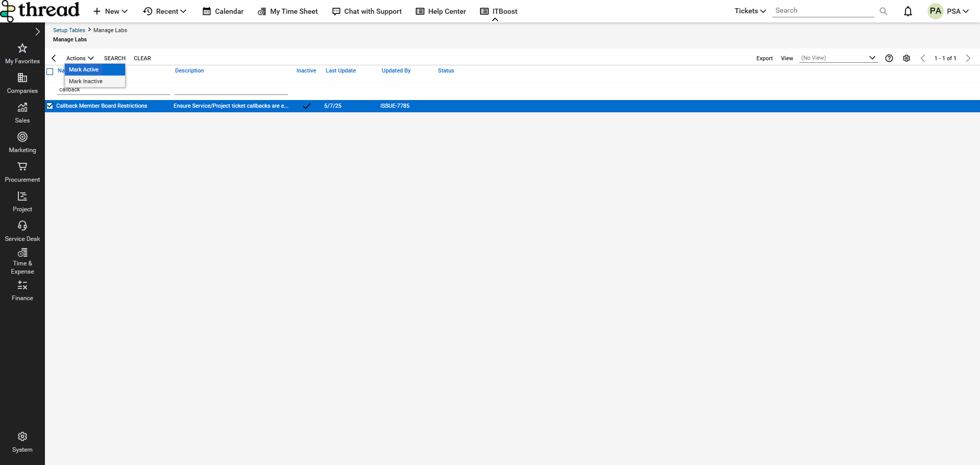Click the Ensure Service/Project ticket callbacks description
Viewport: 980px width, 465px height.
[x=231, y=106]
